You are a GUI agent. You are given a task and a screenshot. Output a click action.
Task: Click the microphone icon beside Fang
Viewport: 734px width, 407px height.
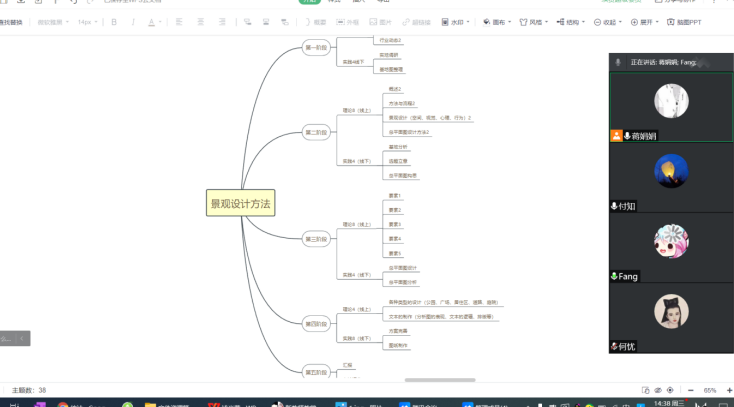click(x=614, y=276)
